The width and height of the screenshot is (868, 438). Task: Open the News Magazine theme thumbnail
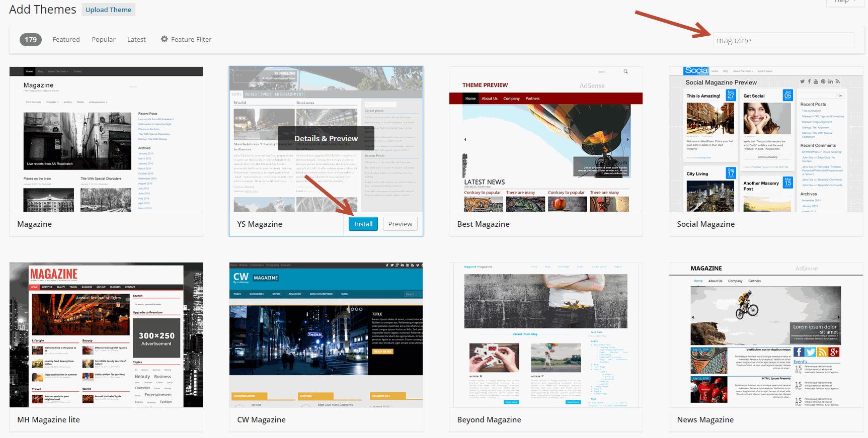[x=765, y=335]
